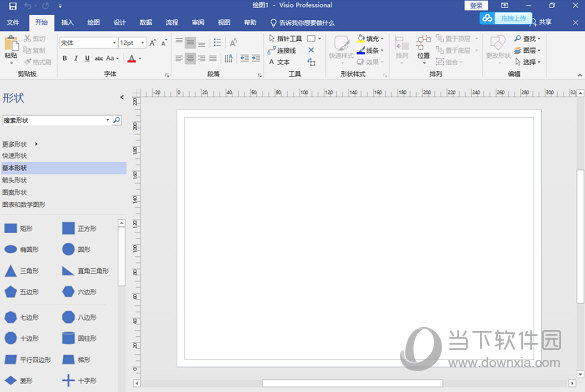Select the 十字形 cross shape
Viewport: 585px width, 392px height.
[79, 380]
